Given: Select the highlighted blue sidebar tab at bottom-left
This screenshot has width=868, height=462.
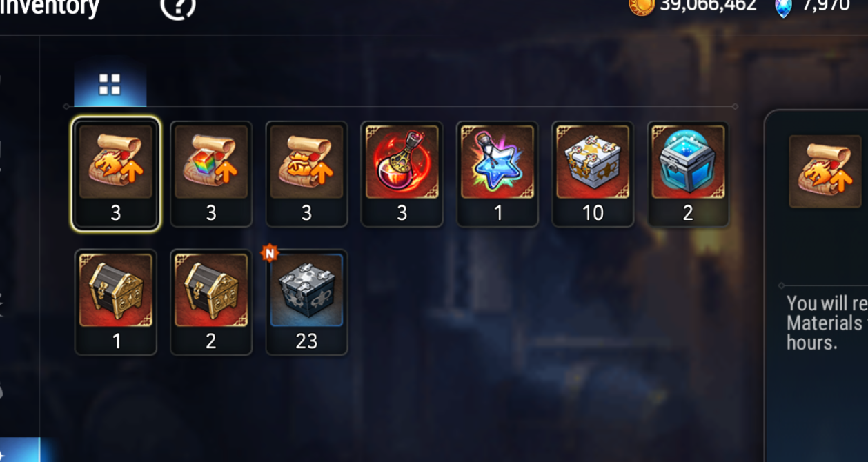Looking at the screenshot, I should pos(19,450).
